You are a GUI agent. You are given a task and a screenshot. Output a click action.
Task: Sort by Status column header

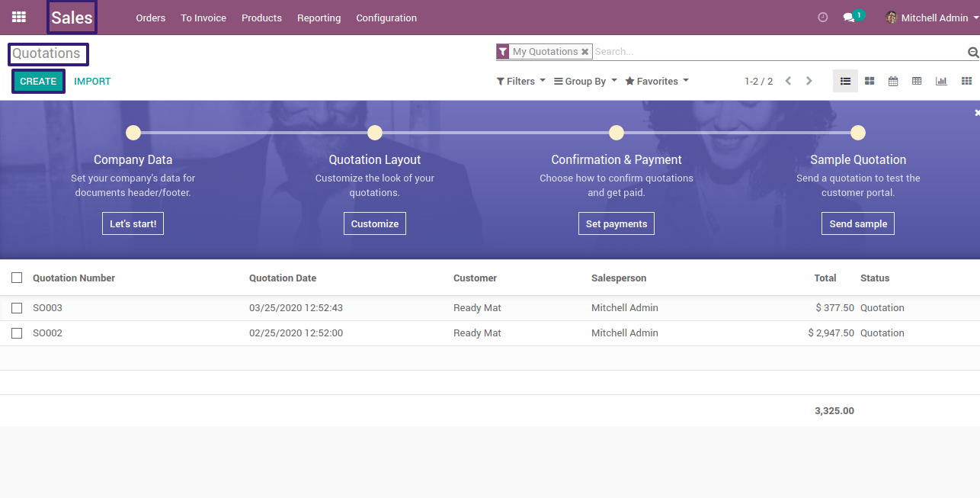(x=875, y=278)
